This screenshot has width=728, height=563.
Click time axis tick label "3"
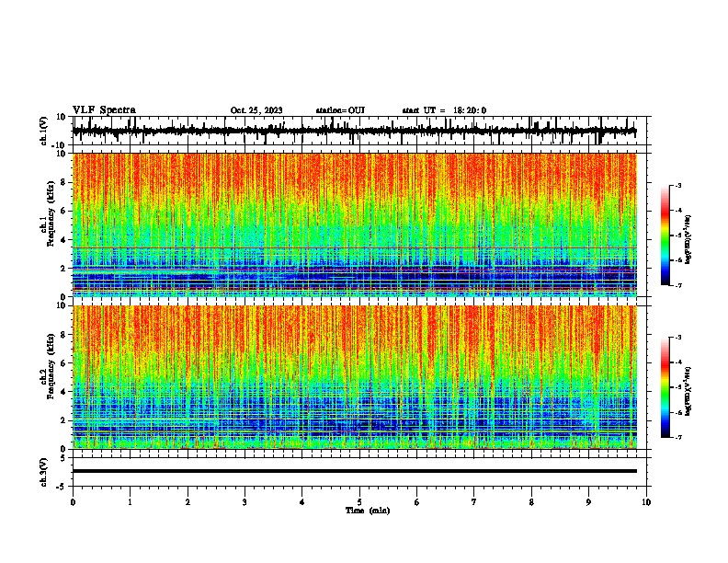click(x=245, y=502)
